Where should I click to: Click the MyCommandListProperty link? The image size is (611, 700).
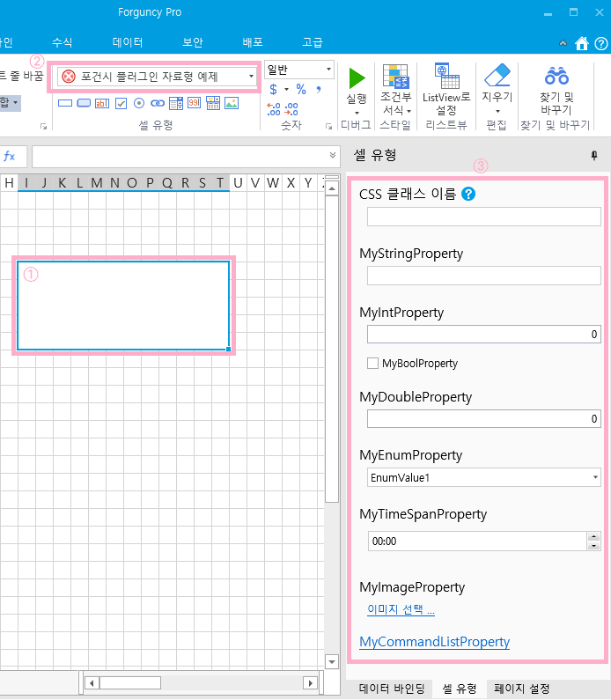point(434,642)
